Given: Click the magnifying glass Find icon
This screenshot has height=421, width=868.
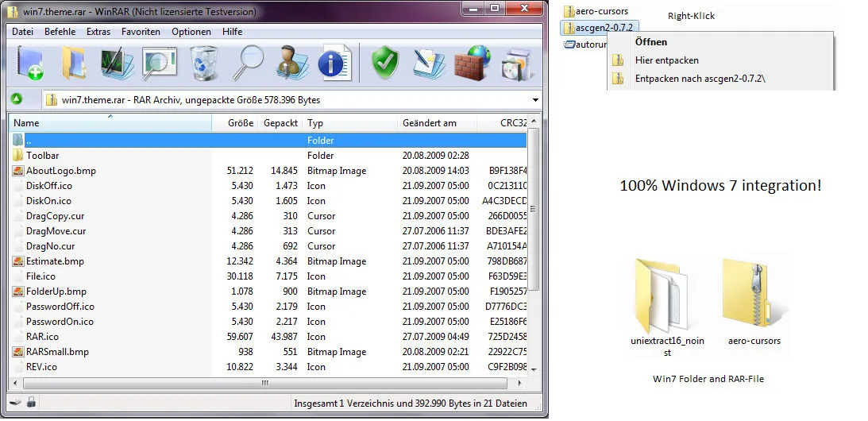Looking at the screenshot, I should [x=248, y=63].
